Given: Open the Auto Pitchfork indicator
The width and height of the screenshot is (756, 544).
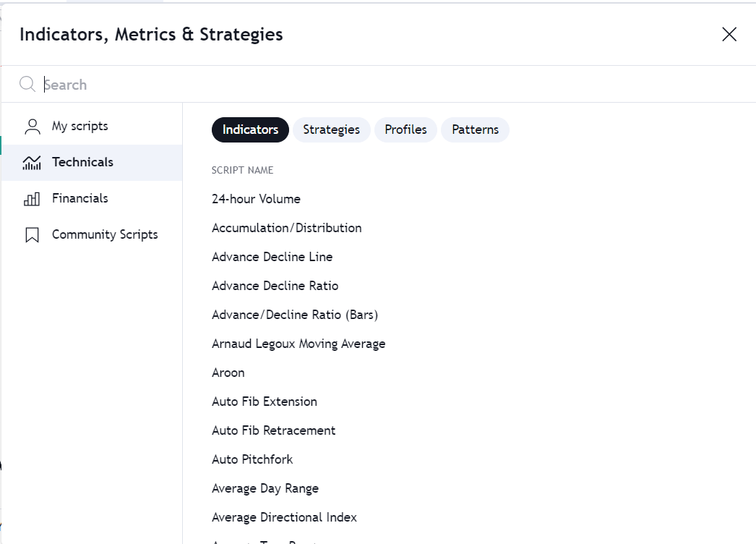Looking at the screenshot, I should [252, 459].
